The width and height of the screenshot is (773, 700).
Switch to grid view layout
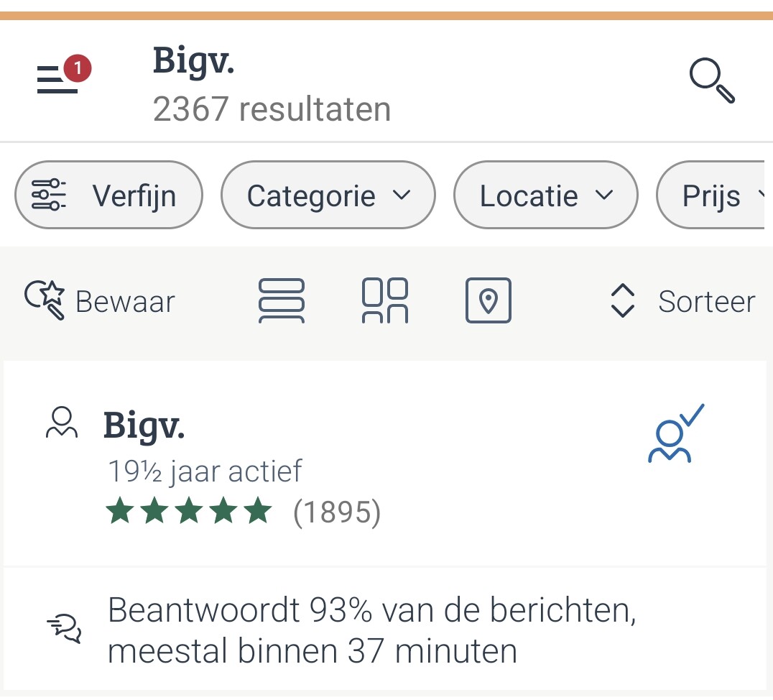click(x=385, y=300)
